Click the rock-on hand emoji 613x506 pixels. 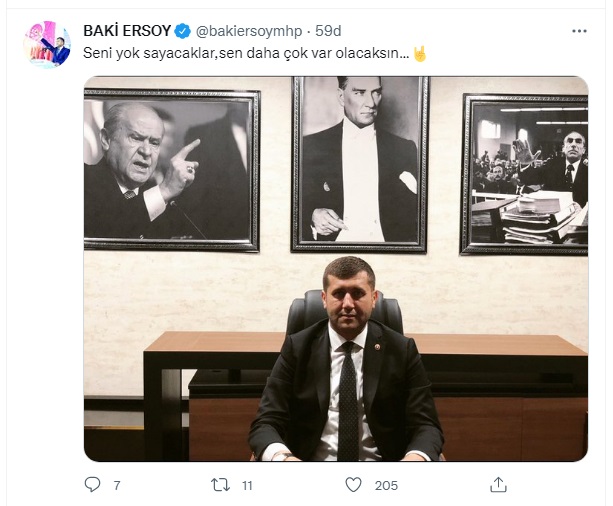420,53
